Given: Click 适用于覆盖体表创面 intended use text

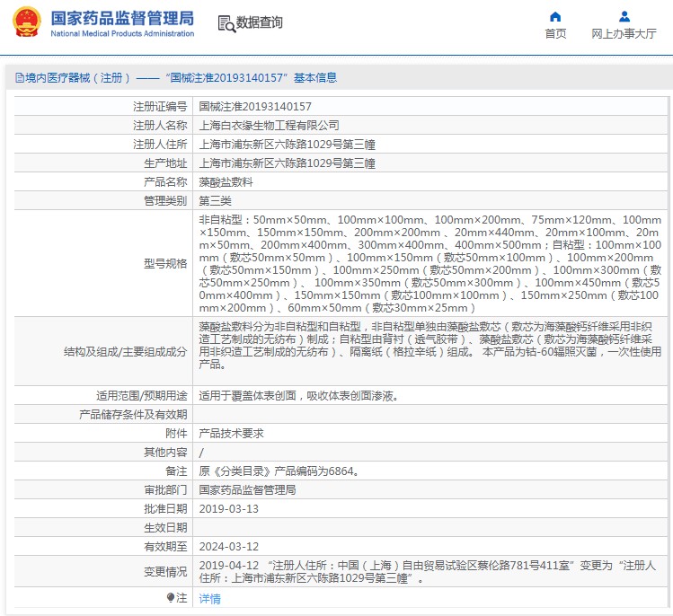Looking at the screenshot, I should click(x=299, y=395).
